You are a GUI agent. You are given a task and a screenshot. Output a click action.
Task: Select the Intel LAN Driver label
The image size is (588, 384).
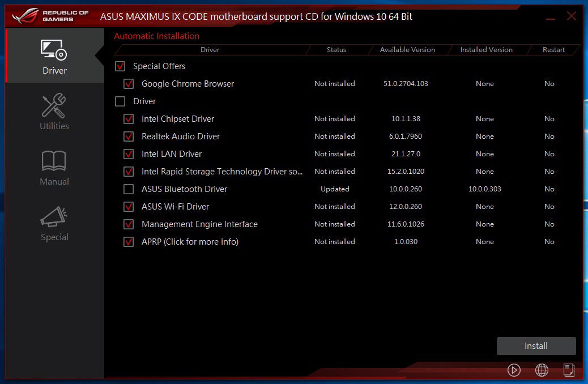[x=172, y=154]
